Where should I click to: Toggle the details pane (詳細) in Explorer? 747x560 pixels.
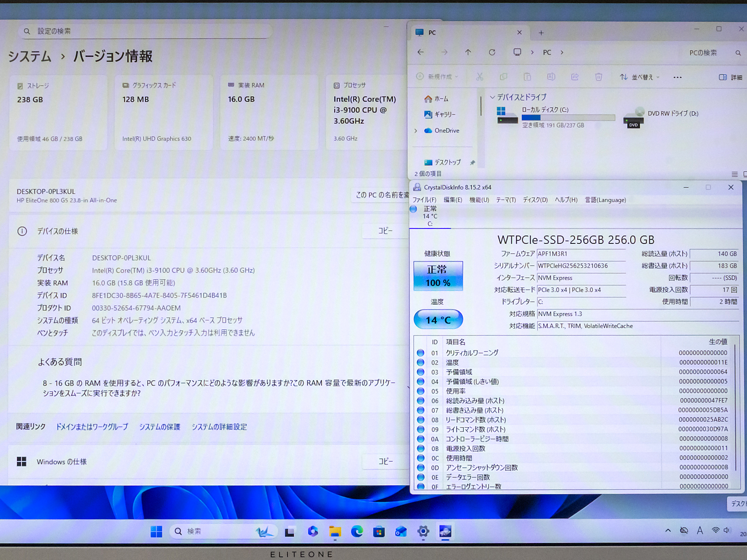(x=731, y=77)
